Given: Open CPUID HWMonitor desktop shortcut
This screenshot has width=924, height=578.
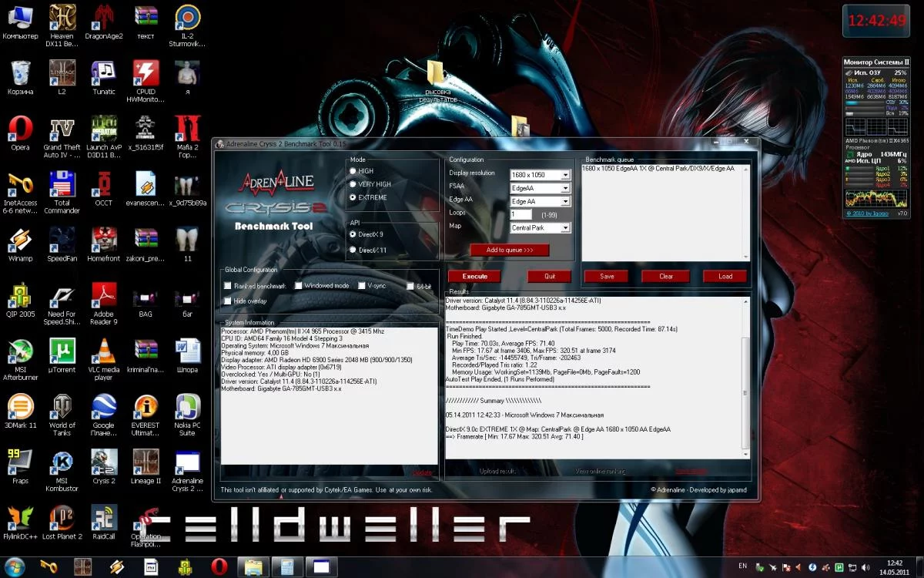Looking at the screenshot, I should (x=146, y=80).
